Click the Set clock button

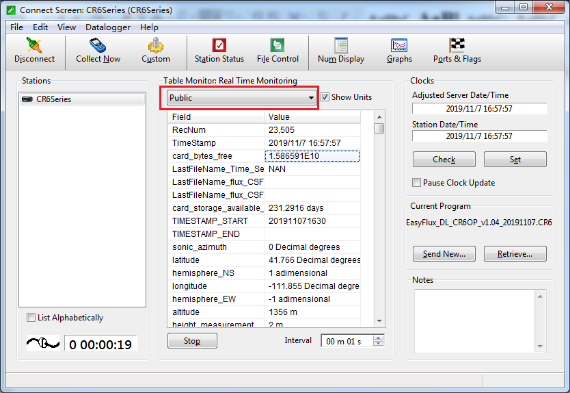515,159
